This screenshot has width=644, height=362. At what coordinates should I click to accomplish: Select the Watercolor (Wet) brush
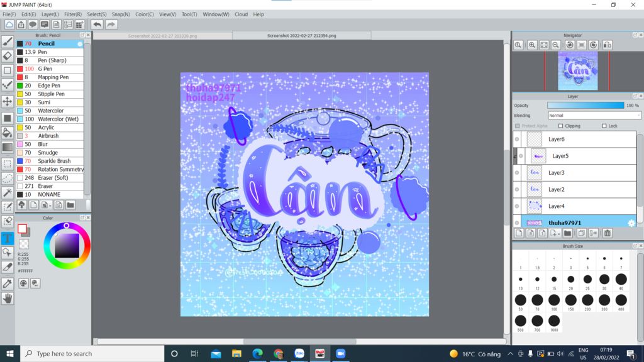pyautogui.click(x=50, y=119)
